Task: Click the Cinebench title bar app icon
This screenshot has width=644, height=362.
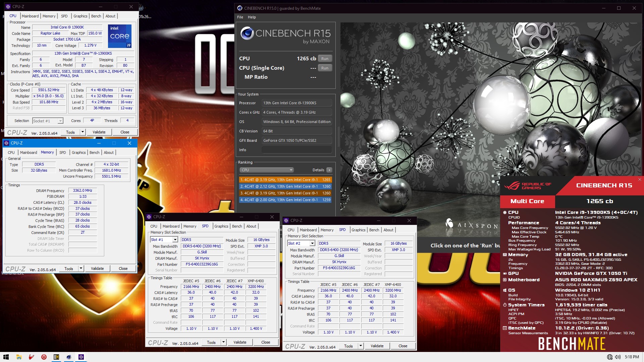Action: pyautogui.click(x=239, y=8)
